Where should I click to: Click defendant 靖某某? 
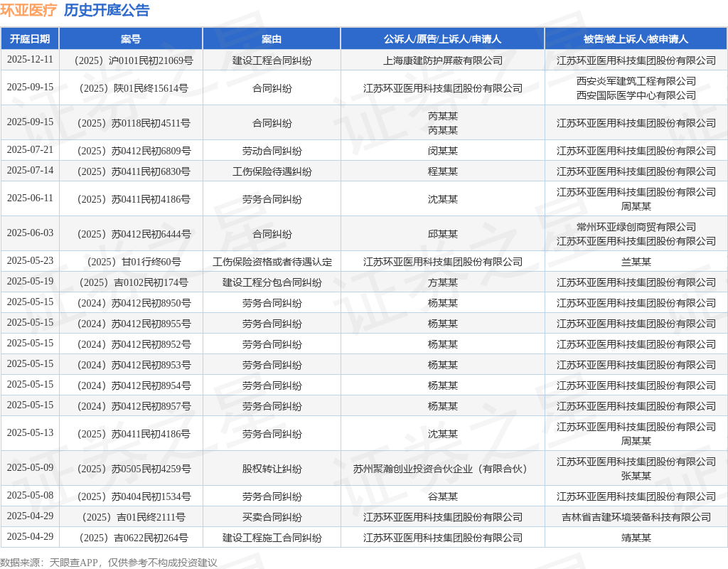pyautogui.click(x=636, y=538)
